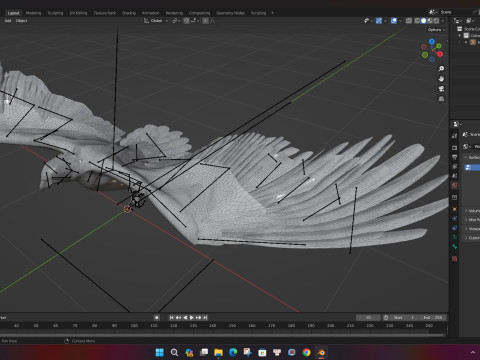The width and height of the screenshot is (480, 360).
Task: Select wireframe viewport shading
Action: click(417, 21)
